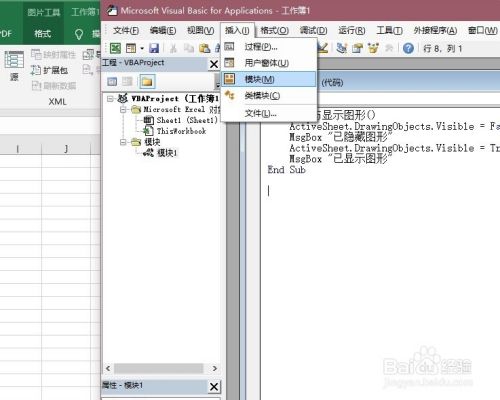Close the 工程 - VBAProject panel
The width and height of the screenshot is (500, 400).
(214, 64)
